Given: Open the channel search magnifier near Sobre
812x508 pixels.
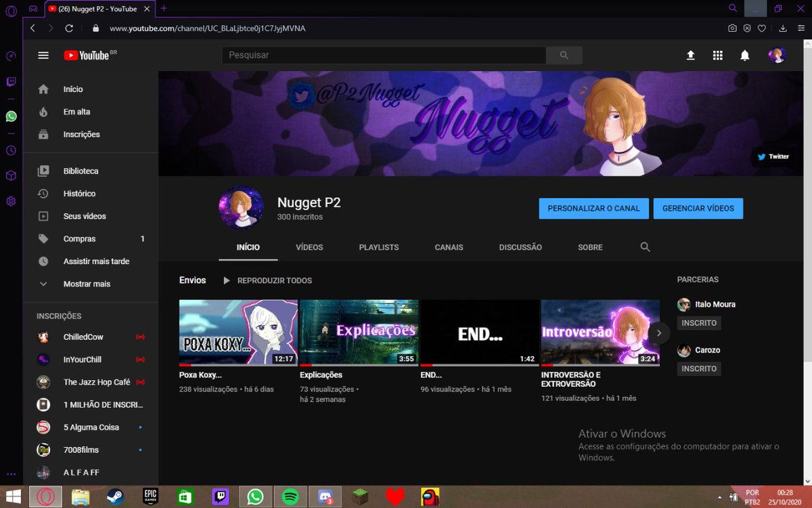Looking at the screenshot, I should [x=644, y=247].
